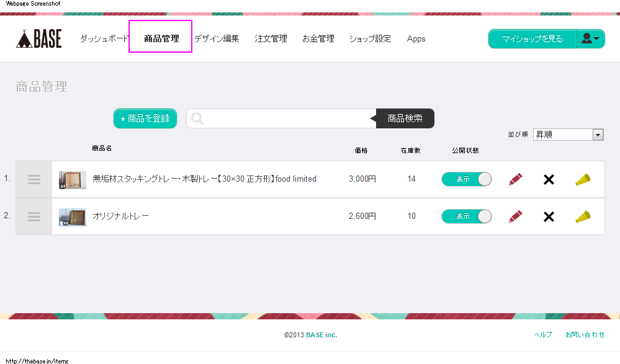Grab drag handle of オリジナルトレー row
The image size is (620, 364).
(34, 216)
